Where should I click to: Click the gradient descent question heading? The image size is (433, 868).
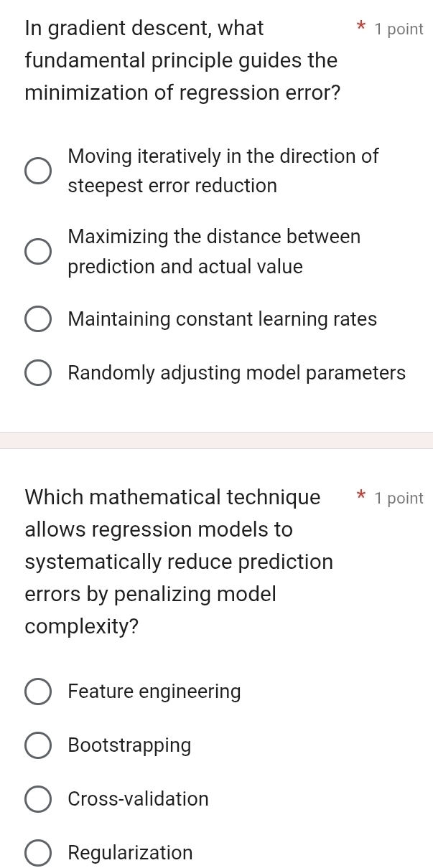point(182,60)
